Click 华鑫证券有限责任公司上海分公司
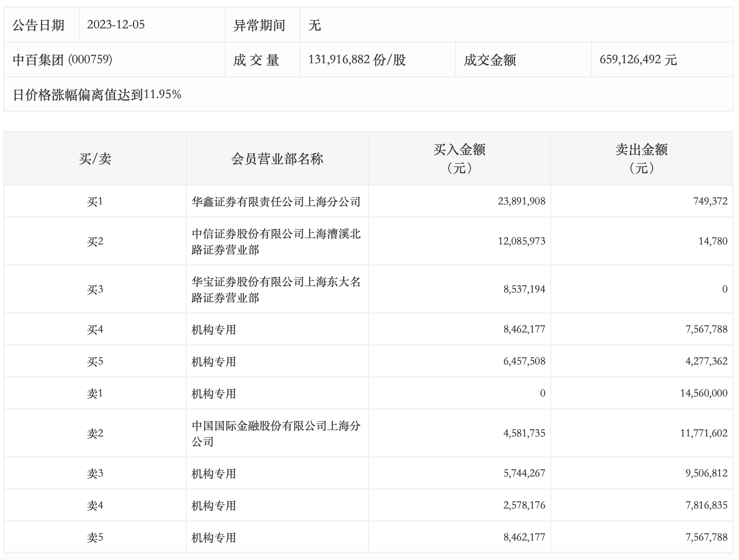The height and width of the screenshot is (560, 739). (276, 201)
